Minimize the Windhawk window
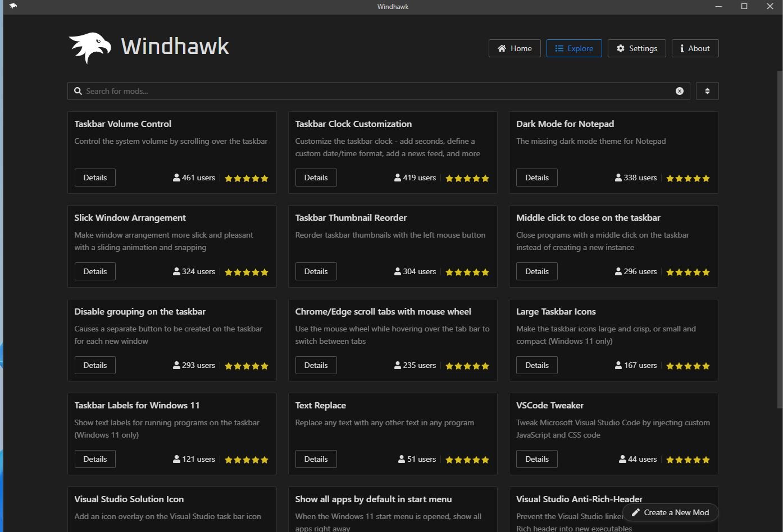This screenshot has height=532, width=783. click(718, 7)
